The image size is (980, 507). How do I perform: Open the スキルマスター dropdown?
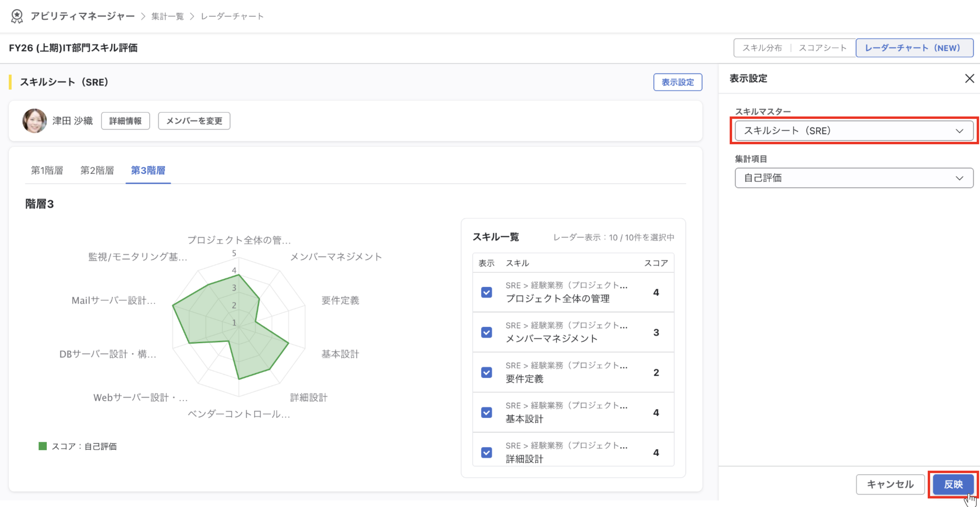(x=854, y=131)
